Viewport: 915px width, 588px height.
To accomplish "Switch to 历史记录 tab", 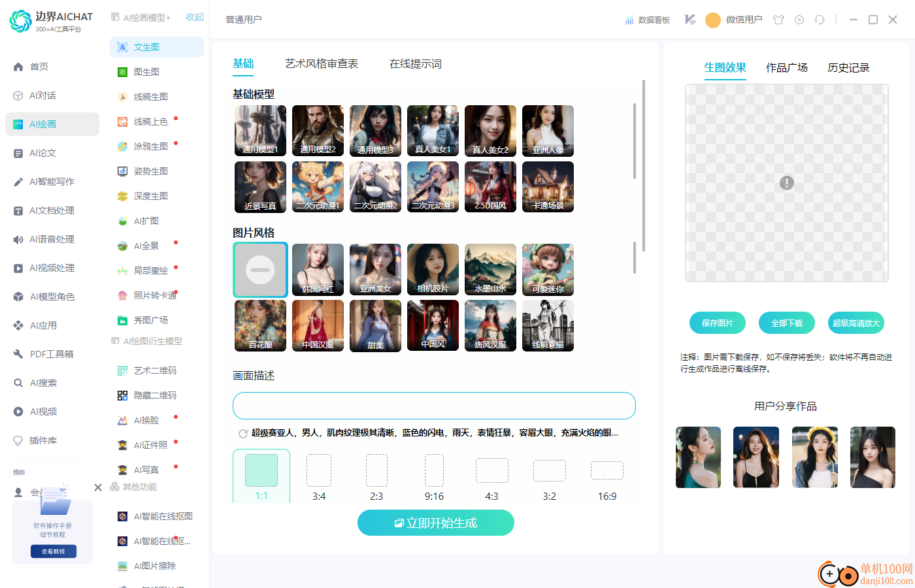I will coord(848,68).
